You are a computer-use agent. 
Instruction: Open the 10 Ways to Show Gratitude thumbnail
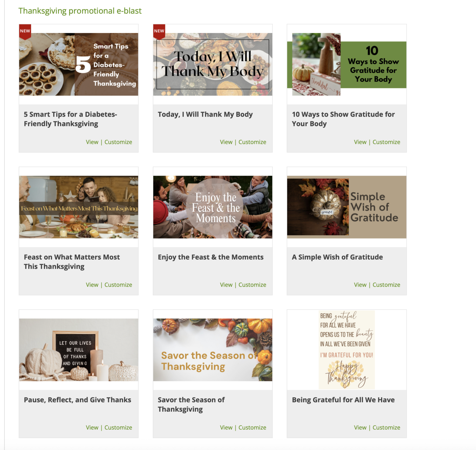[347, 64]
